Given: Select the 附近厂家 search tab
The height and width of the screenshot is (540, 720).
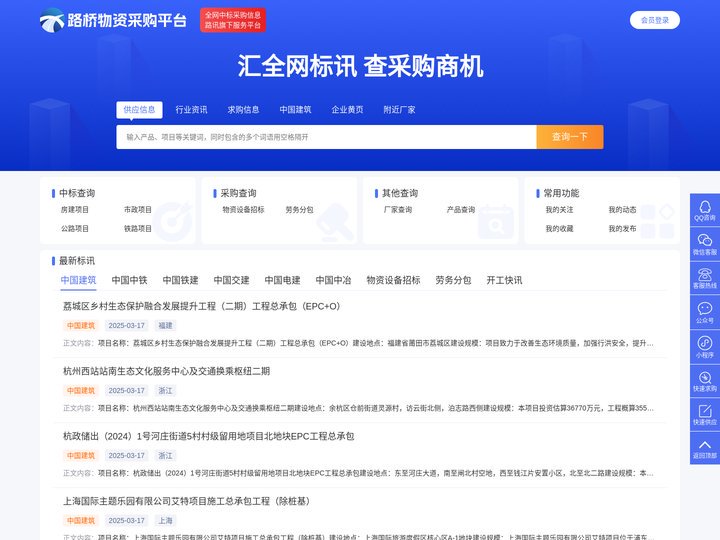Looking at the screenshot, I should point(399,110).
